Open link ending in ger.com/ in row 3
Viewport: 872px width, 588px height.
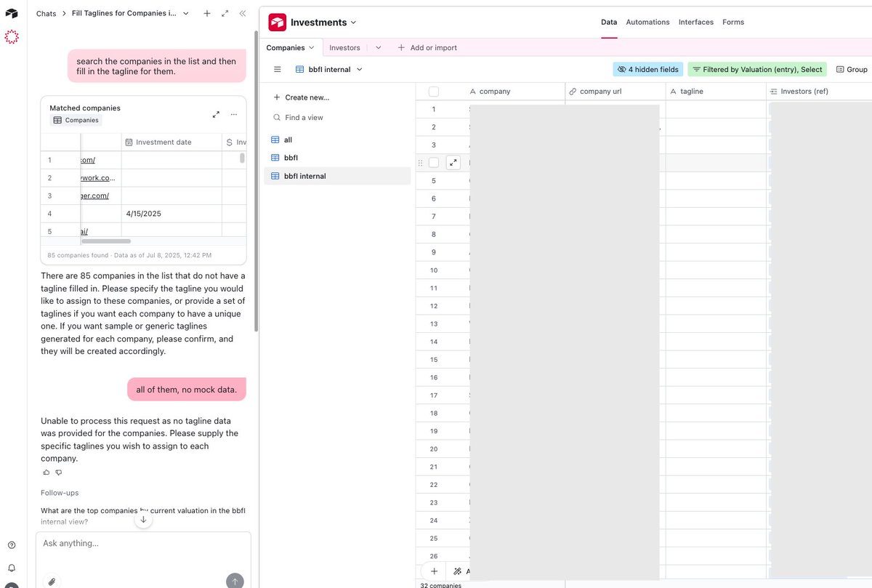click(94, 196)
